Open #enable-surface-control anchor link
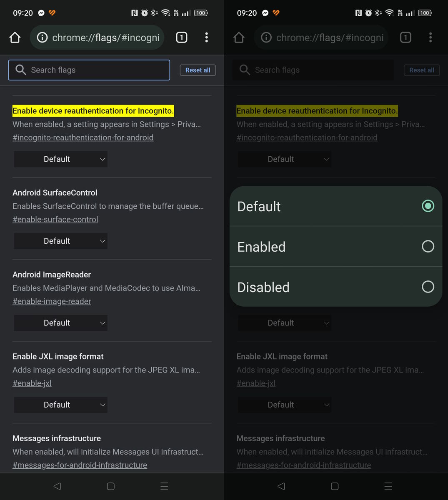This screenshot has width=448, height=500. pyautogui.click(x=55, y=219)
